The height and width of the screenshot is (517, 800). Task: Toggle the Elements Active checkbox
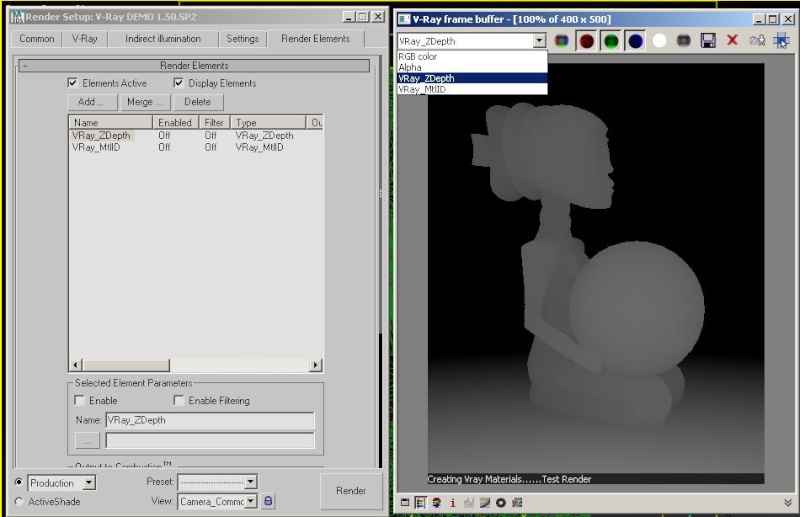72,83
